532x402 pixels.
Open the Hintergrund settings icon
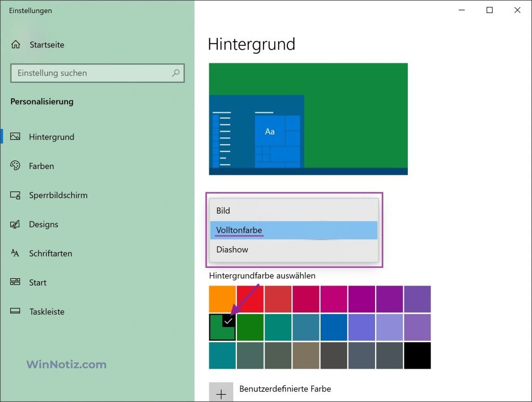[16, 137]
